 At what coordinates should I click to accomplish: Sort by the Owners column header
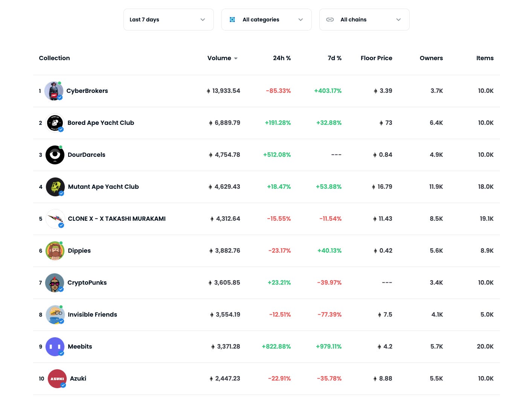click(431, 58)
